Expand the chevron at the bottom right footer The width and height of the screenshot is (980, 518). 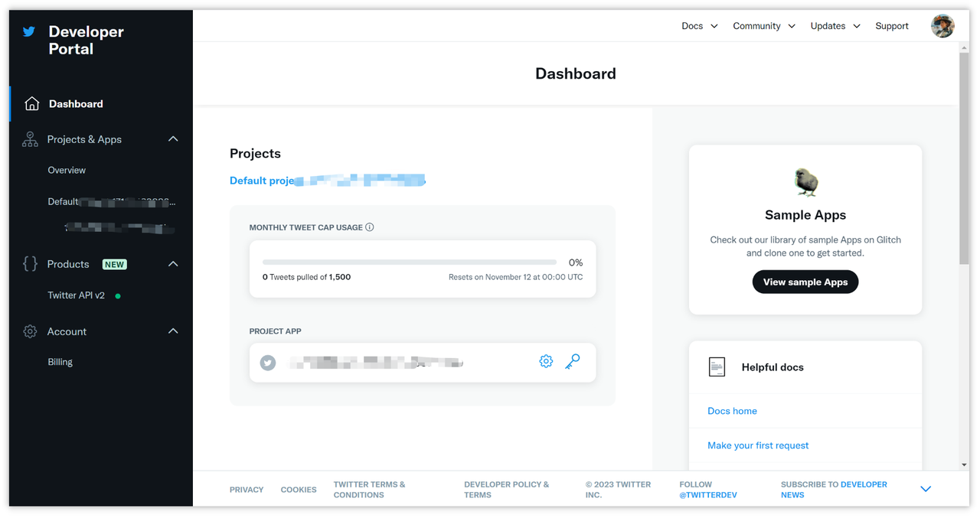[x=925, y=488]
